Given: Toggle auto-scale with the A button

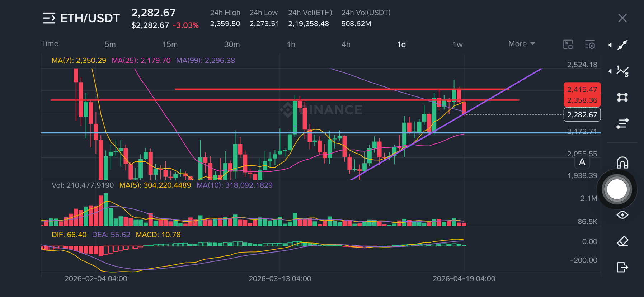Looking at the screenshot, I should 582,162.
